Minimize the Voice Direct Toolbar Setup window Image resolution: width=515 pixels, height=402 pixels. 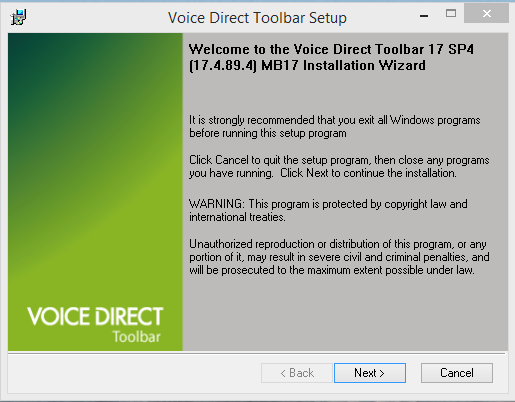pyautogui.click(x=424, y=15)
